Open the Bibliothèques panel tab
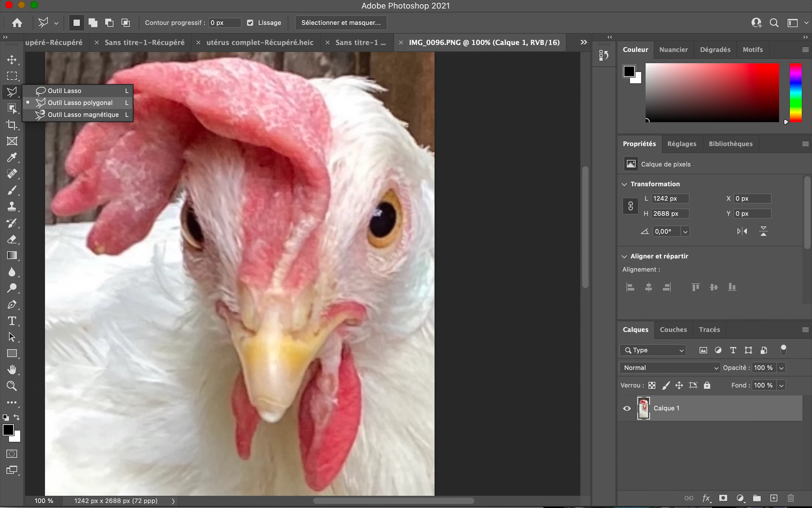This screenshot has width=812, height=508. (x=730, y=144)
